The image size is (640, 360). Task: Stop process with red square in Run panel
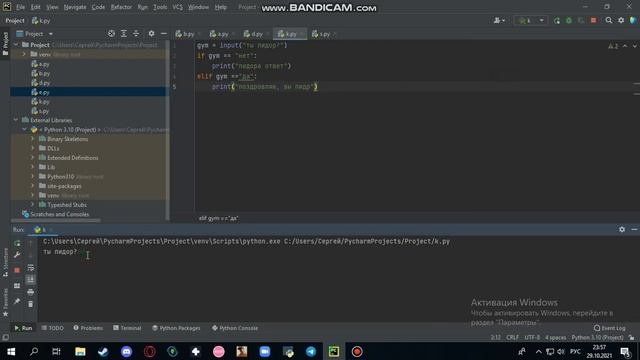coord(17,270)
